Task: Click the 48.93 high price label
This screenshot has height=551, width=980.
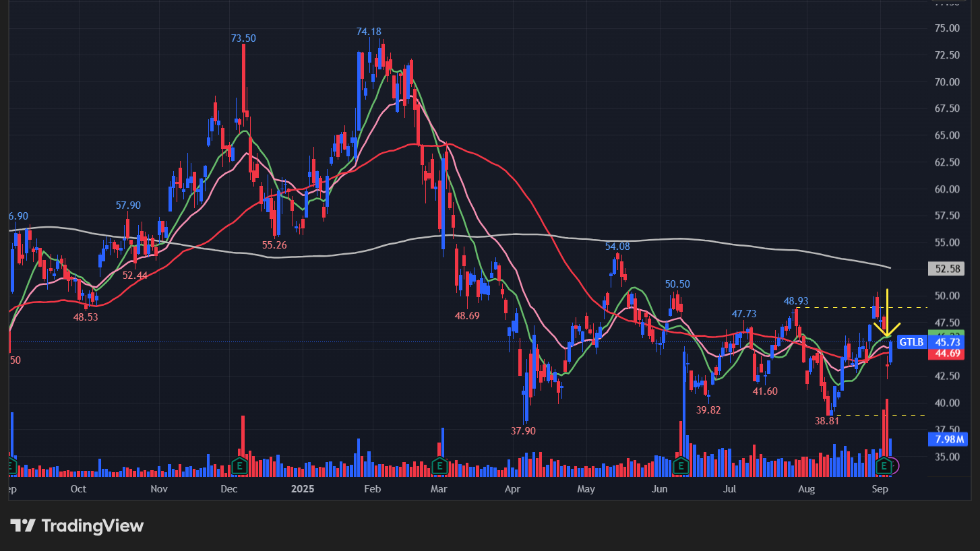Action: point(796,301)
